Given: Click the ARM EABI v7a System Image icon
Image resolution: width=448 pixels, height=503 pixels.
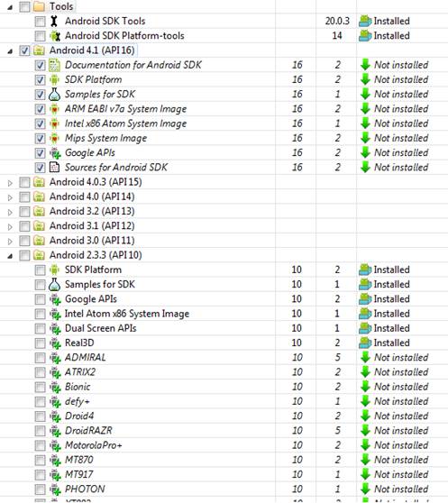Looking at the screenshot, I should click(55, 109).
